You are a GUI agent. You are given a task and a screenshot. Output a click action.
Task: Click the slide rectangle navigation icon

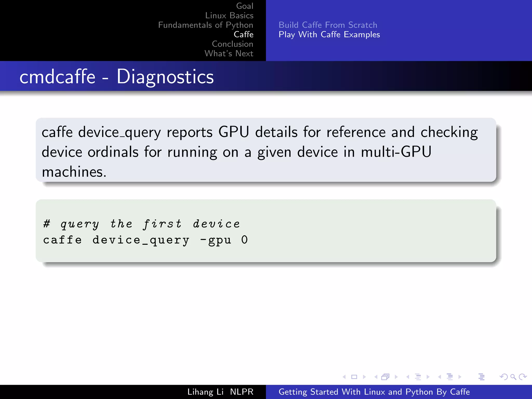click(354, 377)
